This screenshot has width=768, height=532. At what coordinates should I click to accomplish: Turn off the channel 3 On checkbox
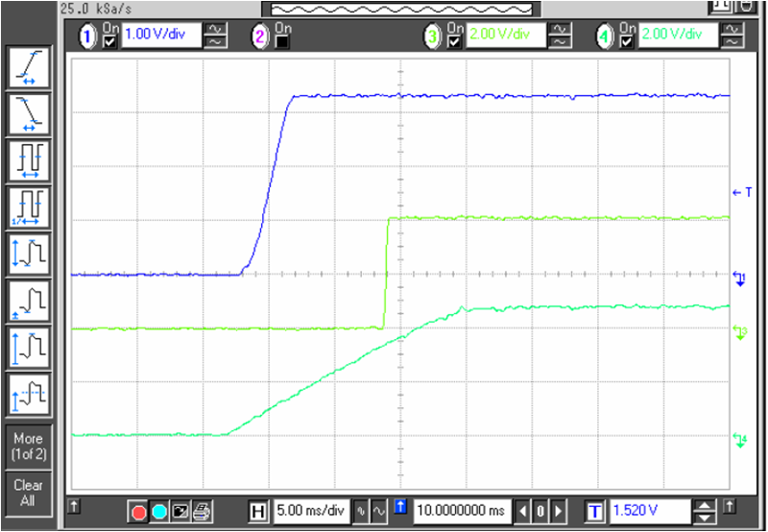(x=455, y=42)
